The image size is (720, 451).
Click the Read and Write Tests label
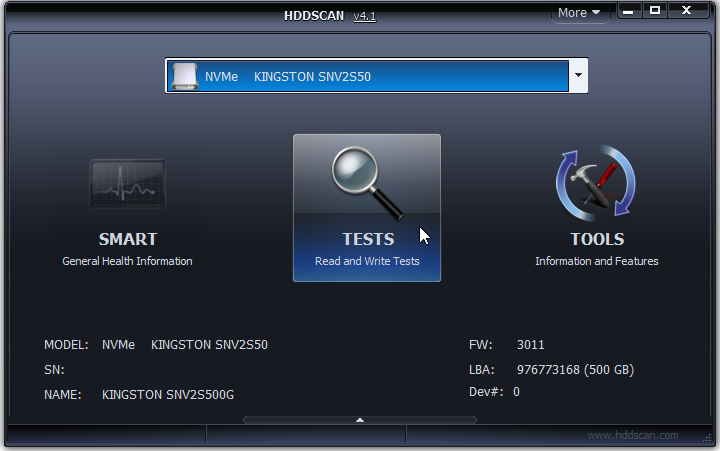pyautogui.click(x=367, y=261)
